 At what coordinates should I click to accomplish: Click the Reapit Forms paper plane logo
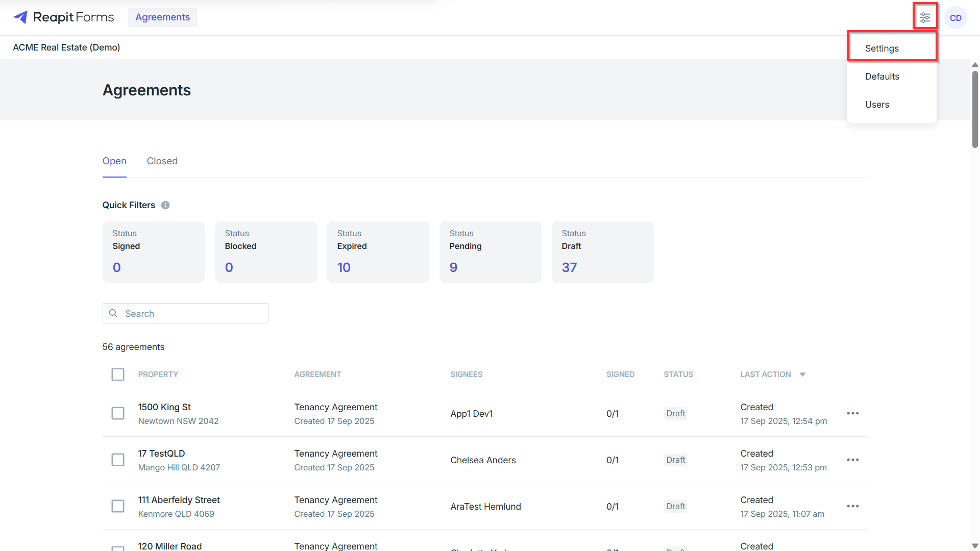point(20,17)
